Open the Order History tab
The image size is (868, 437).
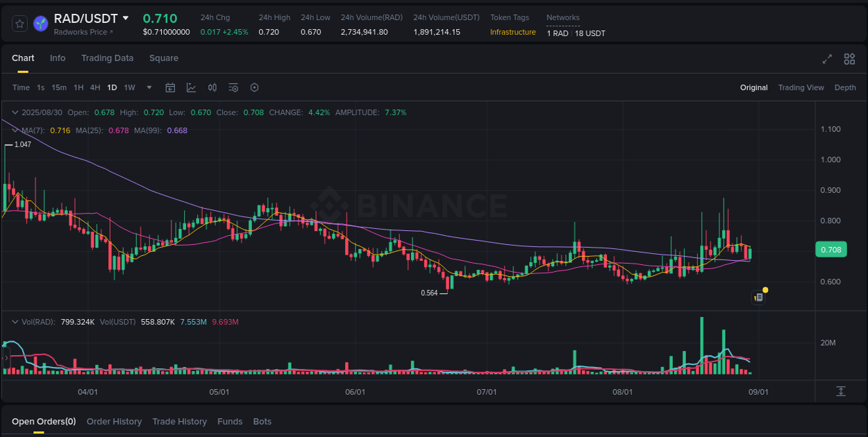pyautogui.click(x=114, y=421)
